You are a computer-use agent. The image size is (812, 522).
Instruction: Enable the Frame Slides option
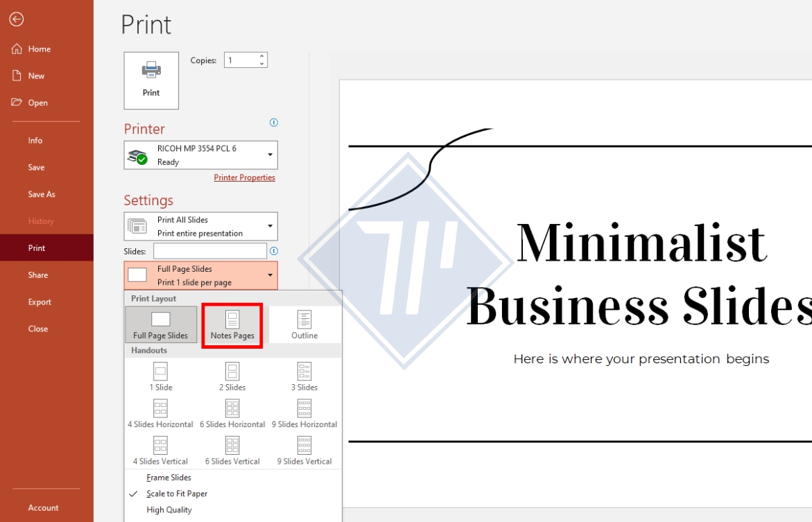point(169,478)
